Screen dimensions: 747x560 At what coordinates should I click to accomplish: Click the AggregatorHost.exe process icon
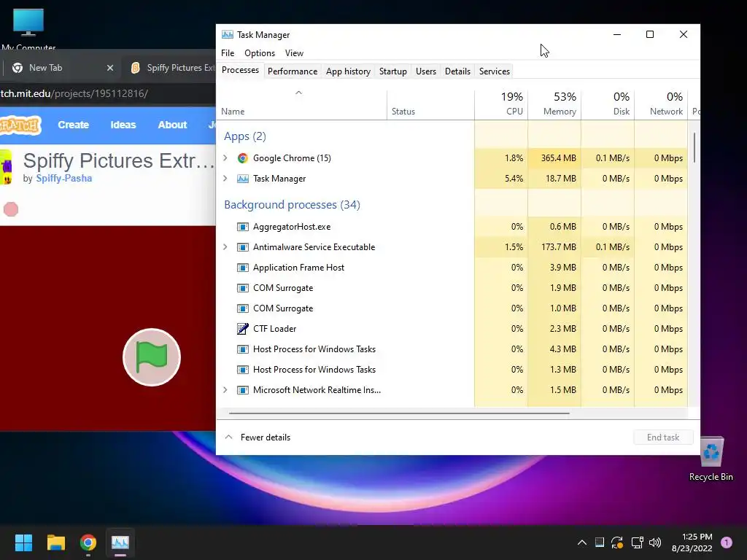[x=242, y=227]
